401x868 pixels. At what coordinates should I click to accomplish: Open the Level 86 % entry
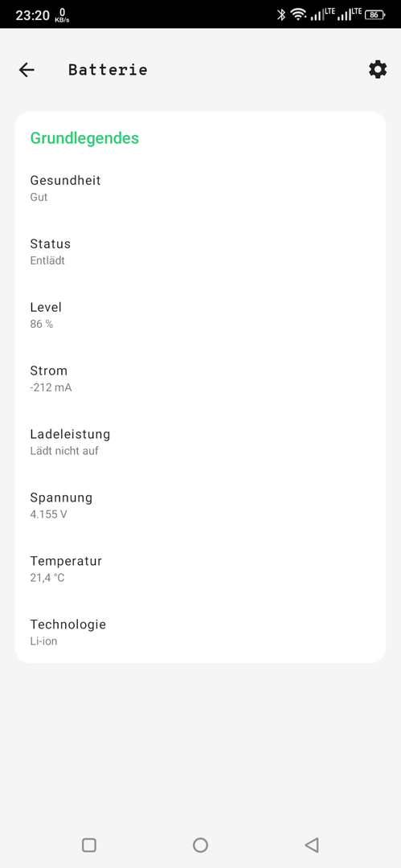[201, 315]
